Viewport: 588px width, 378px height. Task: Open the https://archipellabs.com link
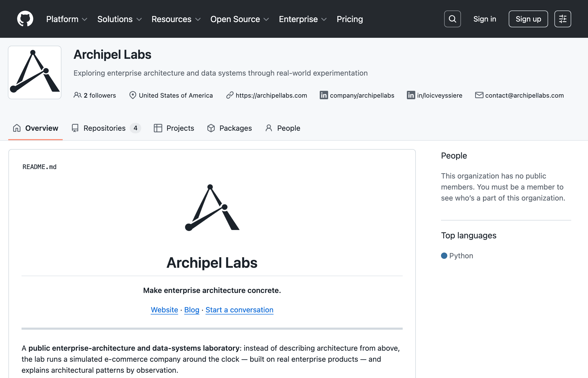point(271,95)
